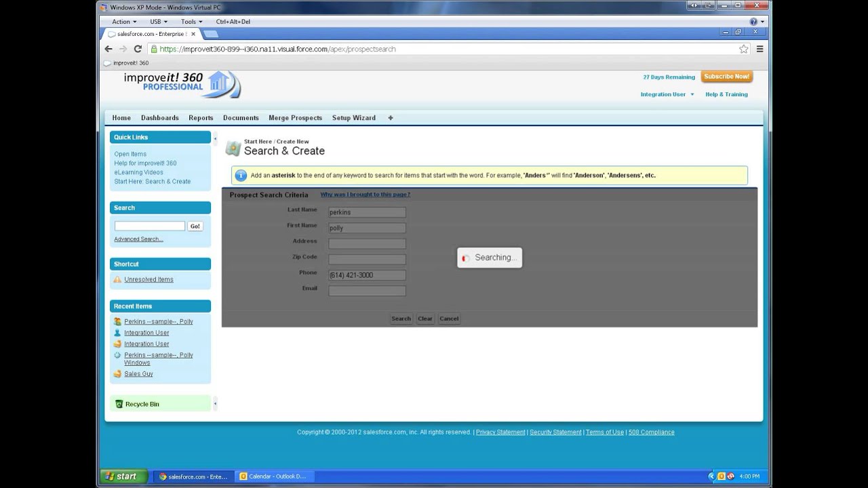Screen dimensions: 868x488
Task: Open the improveit! 360 bookmark
Action: pyautogui.click(x=126, y=63)
